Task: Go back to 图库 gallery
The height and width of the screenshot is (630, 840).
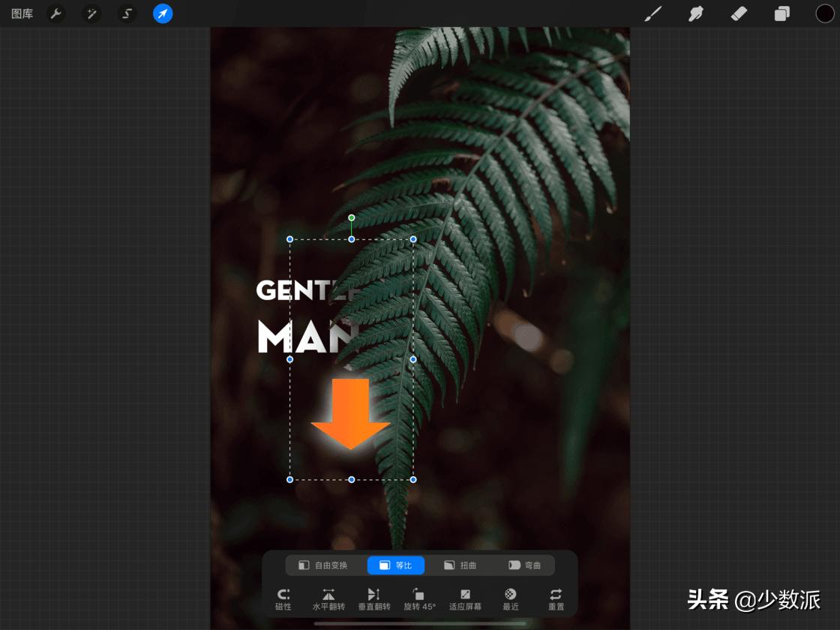Action: coord(22,13)
